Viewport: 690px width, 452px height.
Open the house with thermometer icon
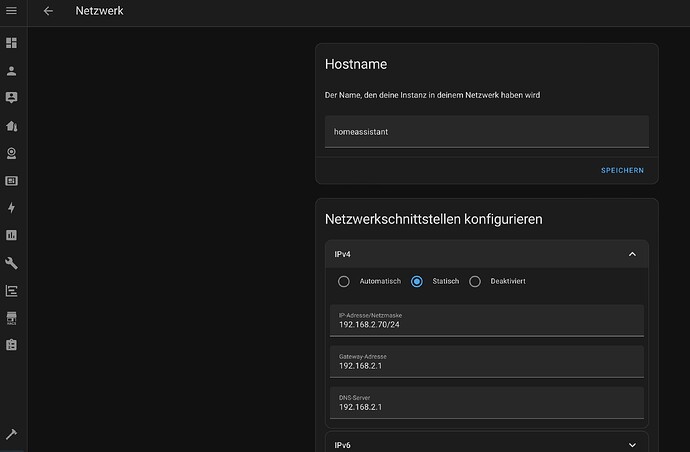11,126
